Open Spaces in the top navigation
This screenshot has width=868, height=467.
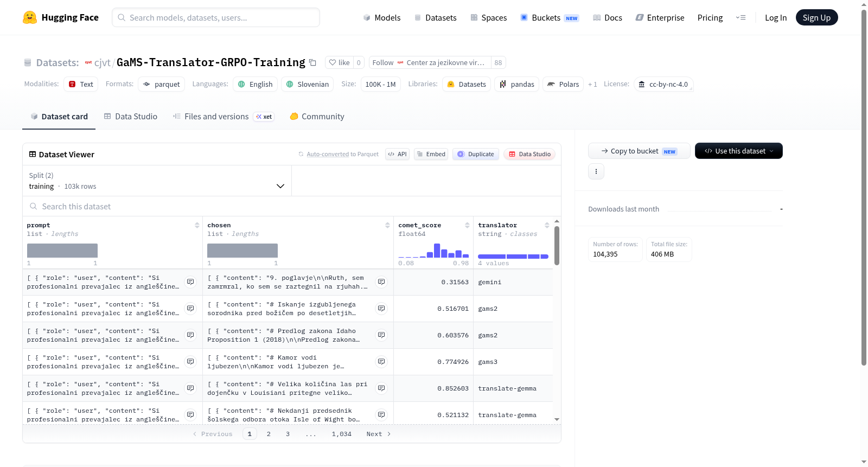(489, 18)
